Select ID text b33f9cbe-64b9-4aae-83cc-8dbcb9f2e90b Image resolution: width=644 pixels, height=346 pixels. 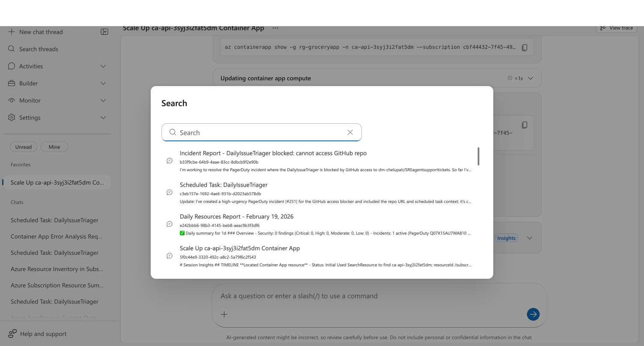point(219,162)
